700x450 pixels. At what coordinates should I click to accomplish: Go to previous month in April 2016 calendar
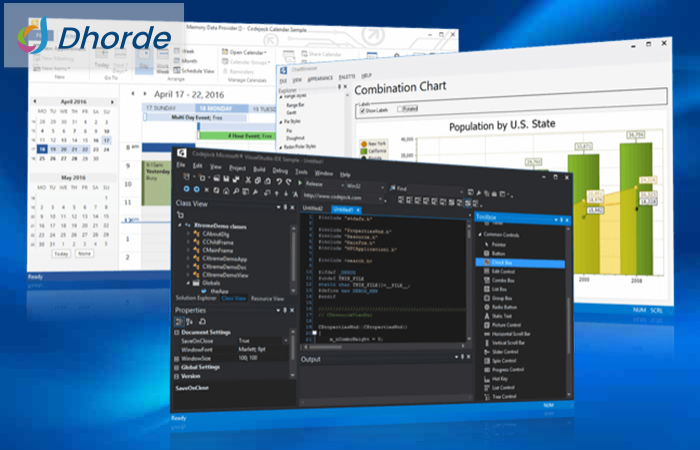click(x=35, y=101)
